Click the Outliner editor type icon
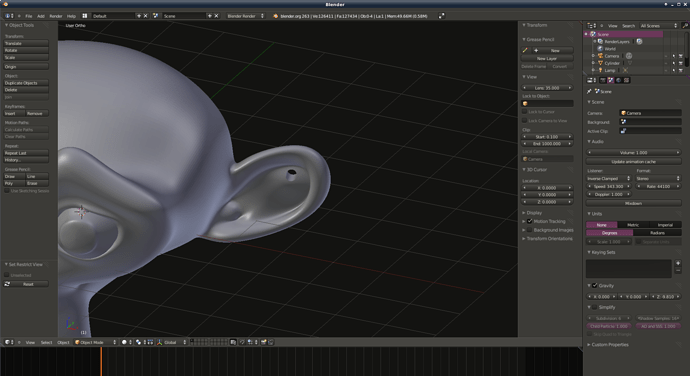 tap(592, 26)
